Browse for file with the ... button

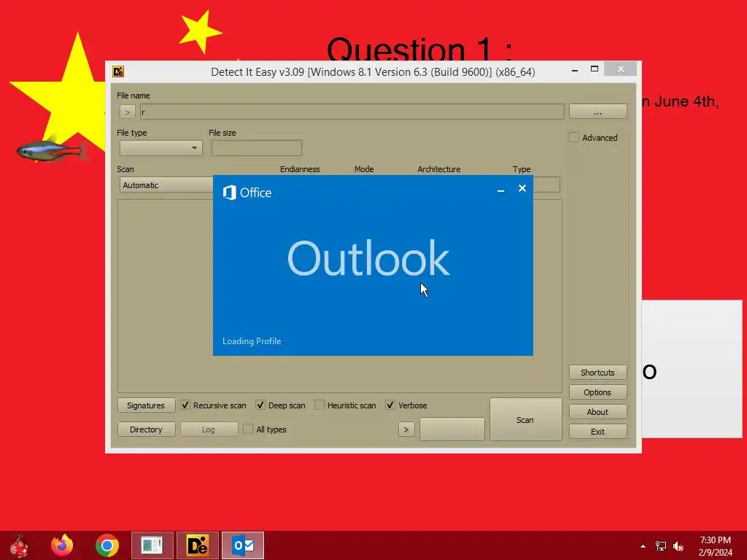tap(598, 112)
